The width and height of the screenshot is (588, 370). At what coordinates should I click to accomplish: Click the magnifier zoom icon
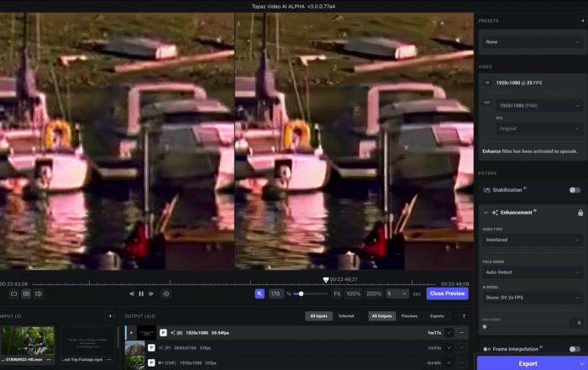(x=260, y=293)
